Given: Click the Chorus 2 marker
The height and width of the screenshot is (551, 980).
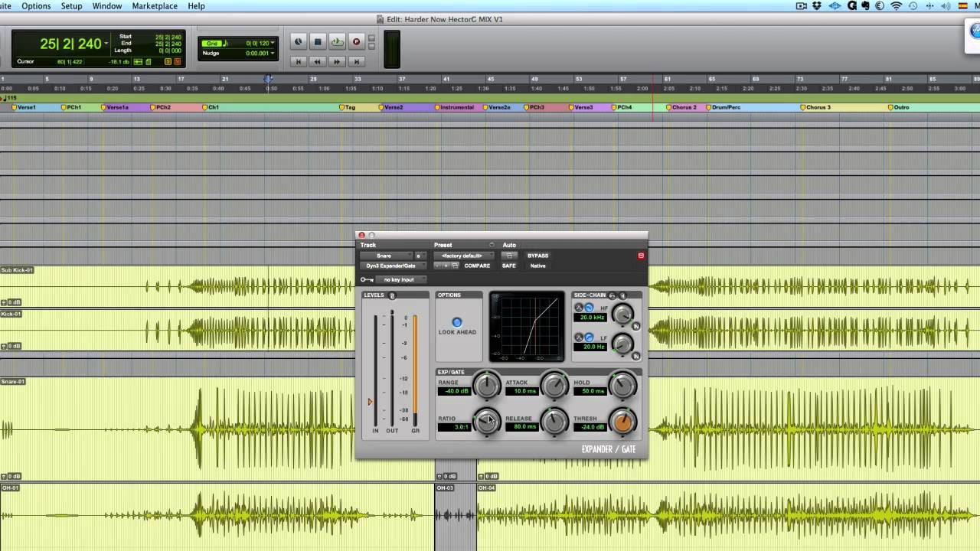Looking at the screenshot, I should point(682,107).
